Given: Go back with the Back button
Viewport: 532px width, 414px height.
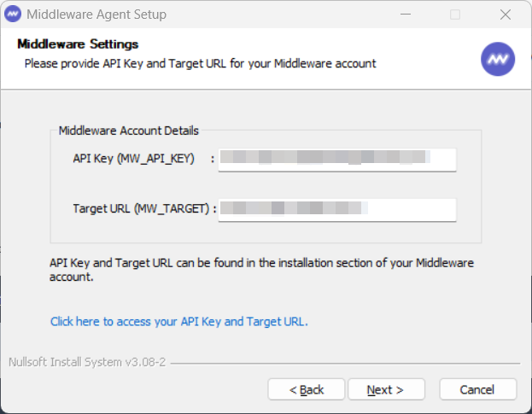Looking at the screenshot, I should click(307, 389).
